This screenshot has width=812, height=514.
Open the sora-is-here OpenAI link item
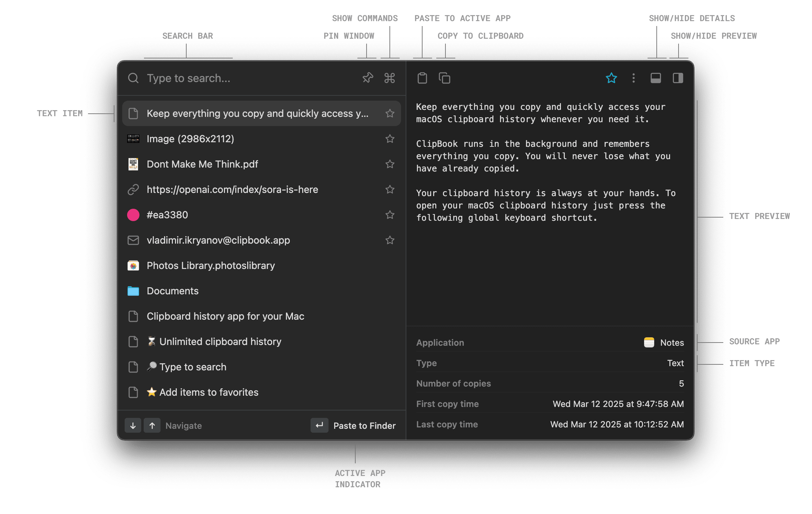coord(232,189)
